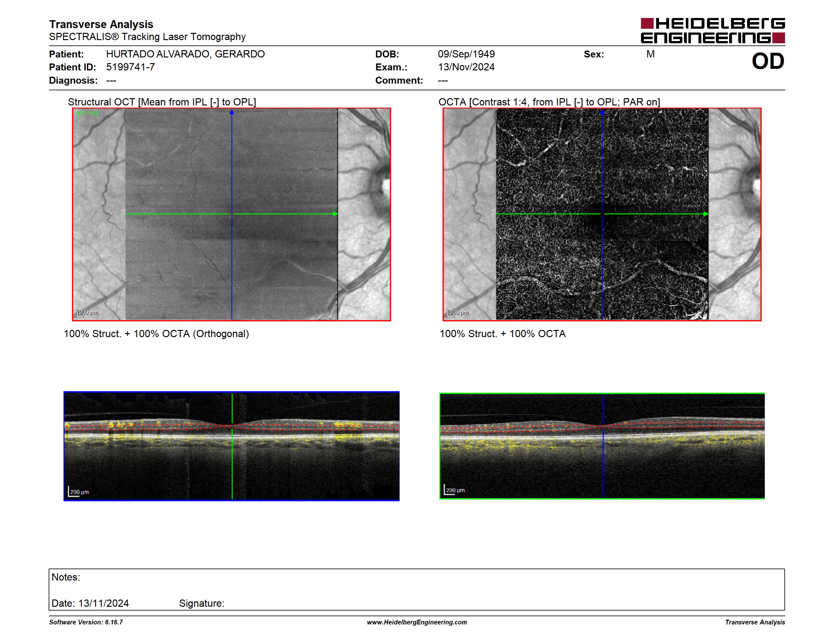Select patient name 'HURTADO ALVARADO, GERARDO'
Image resolution: width=834 pixels, height=644 pixels.
[185, 54]
